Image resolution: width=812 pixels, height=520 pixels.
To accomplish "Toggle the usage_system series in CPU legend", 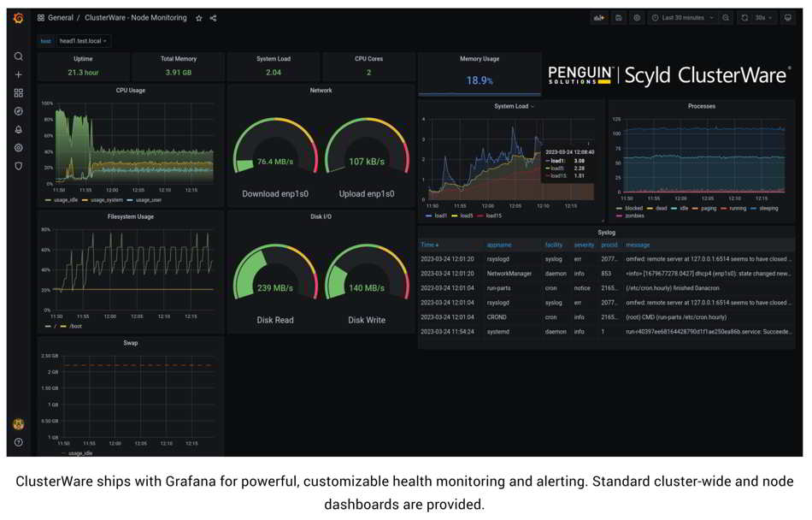I will [x=106, y=200].
